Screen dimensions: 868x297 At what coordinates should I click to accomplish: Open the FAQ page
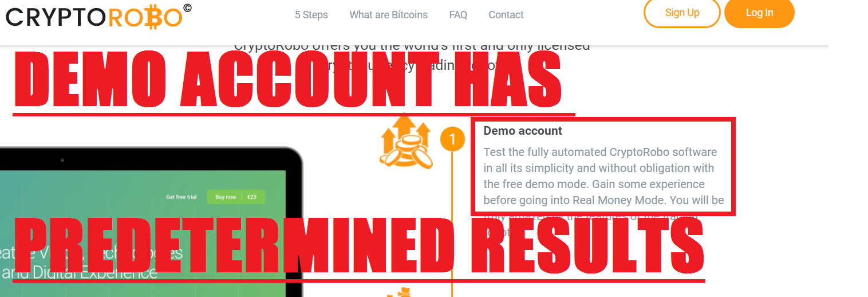[458, 15]
